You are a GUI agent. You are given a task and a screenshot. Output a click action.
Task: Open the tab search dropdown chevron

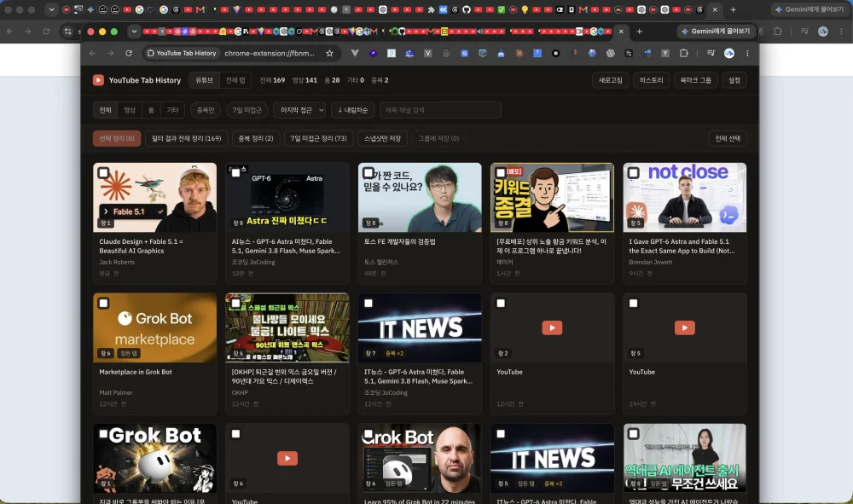[x=134, y=32]
